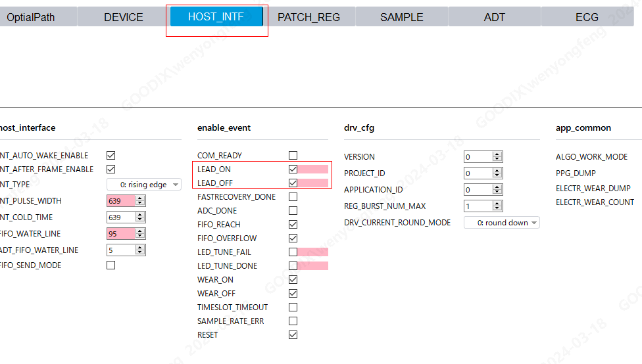Viewport: 642px width, 364px height.
Task: Uncheck the FIFO_OVERFLOW event
Action: [x=293, y=239]
